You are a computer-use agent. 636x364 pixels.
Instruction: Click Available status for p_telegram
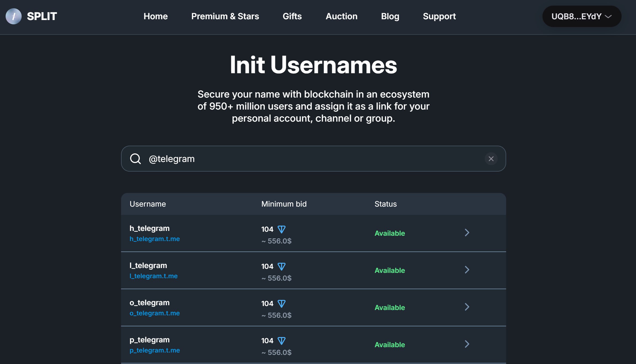click(x=390, y=345)
